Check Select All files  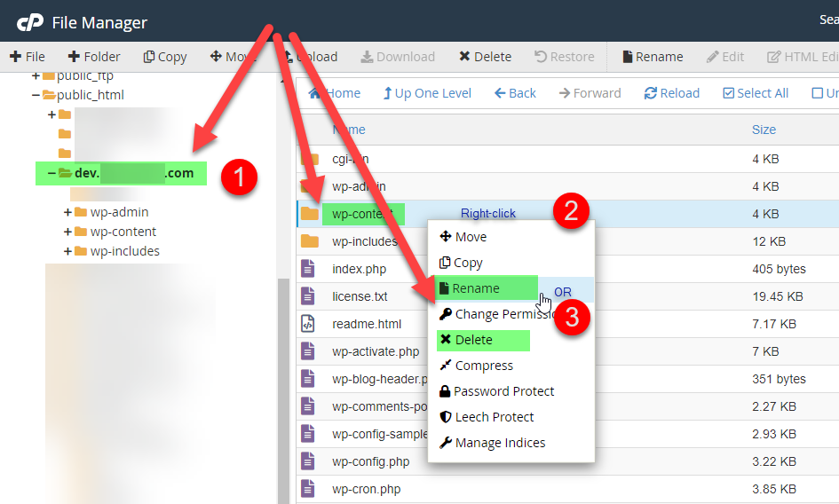756,93
